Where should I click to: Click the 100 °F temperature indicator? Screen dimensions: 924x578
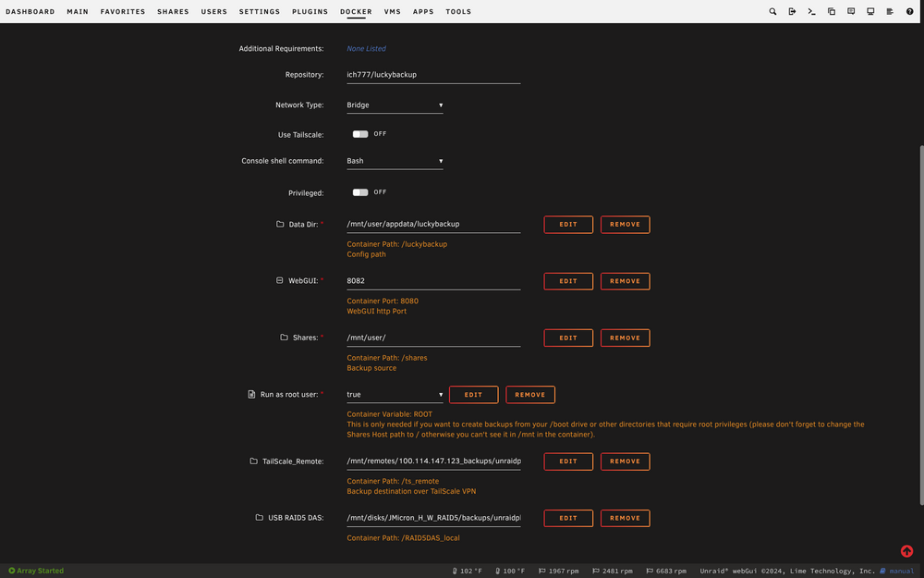coord(510,571)
